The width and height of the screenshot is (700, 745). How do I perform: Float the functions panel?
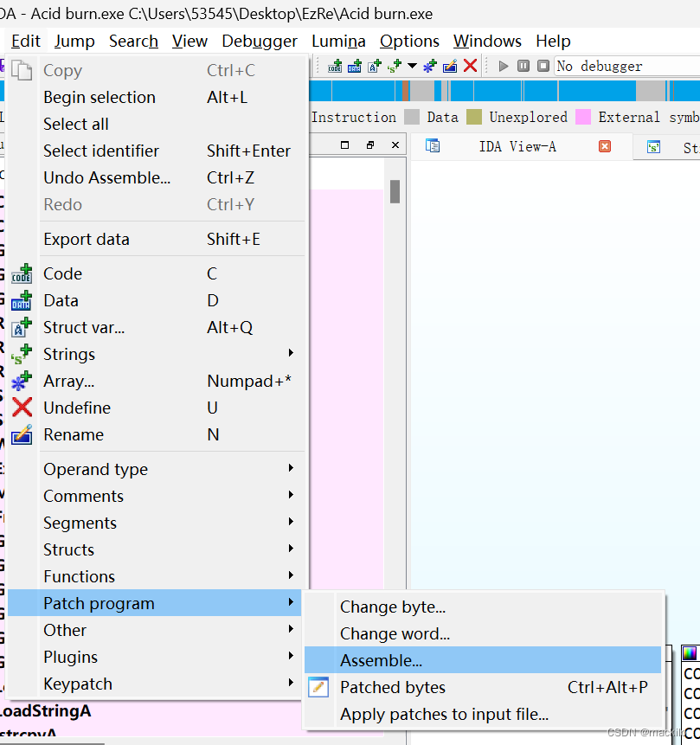point(370,145)
